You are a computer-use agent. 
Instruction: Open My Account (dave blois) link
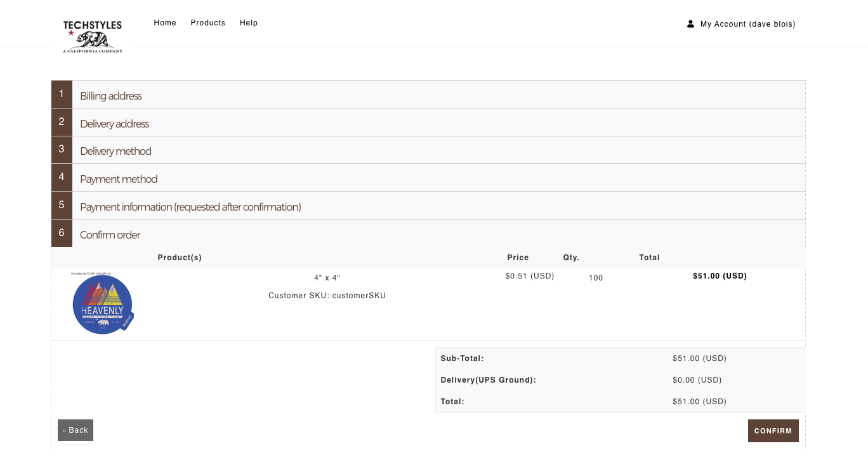tap(748, 24)
